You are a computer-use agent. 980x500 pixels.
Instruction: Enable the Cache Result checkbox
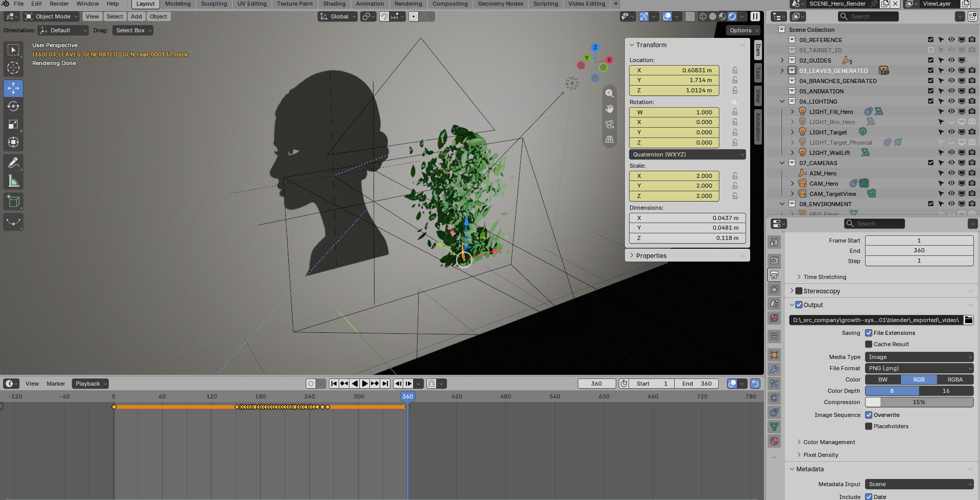coord(869,344)
